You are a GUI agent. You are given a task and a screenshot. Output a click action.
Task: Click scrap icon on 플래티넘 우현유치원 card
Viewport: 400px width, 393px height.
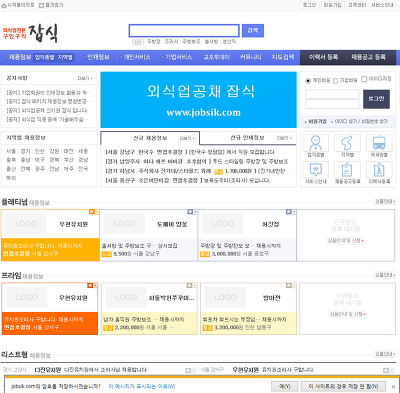pyautogui.click(x=91, y=212)
